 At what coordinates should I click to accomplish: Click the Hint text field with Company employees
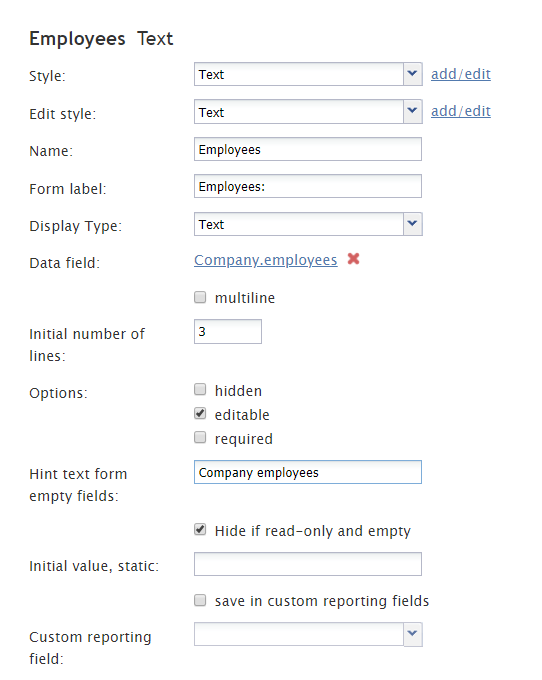[x=308, y=472]
